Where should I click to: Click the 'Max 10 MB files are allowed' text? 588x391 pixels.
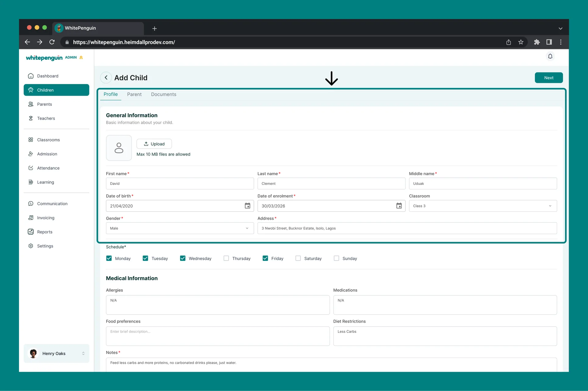(x=163, y=154)
